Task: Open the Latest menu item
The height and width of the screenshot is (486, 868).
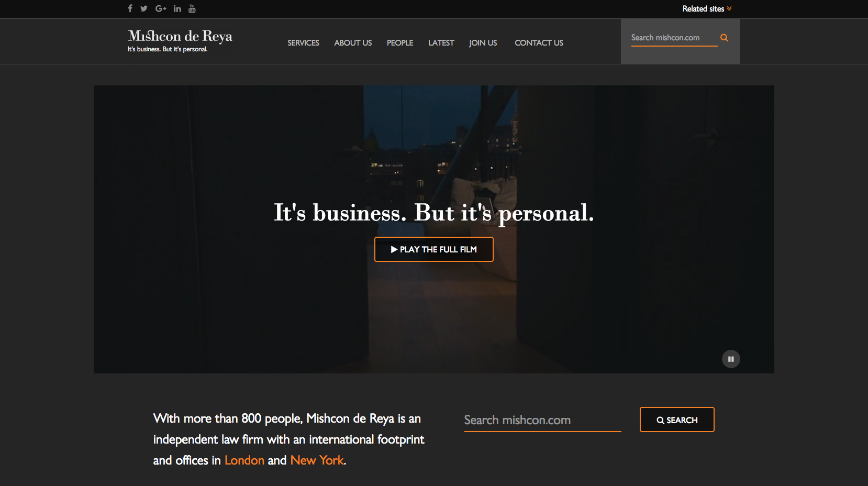Action: 441,43
